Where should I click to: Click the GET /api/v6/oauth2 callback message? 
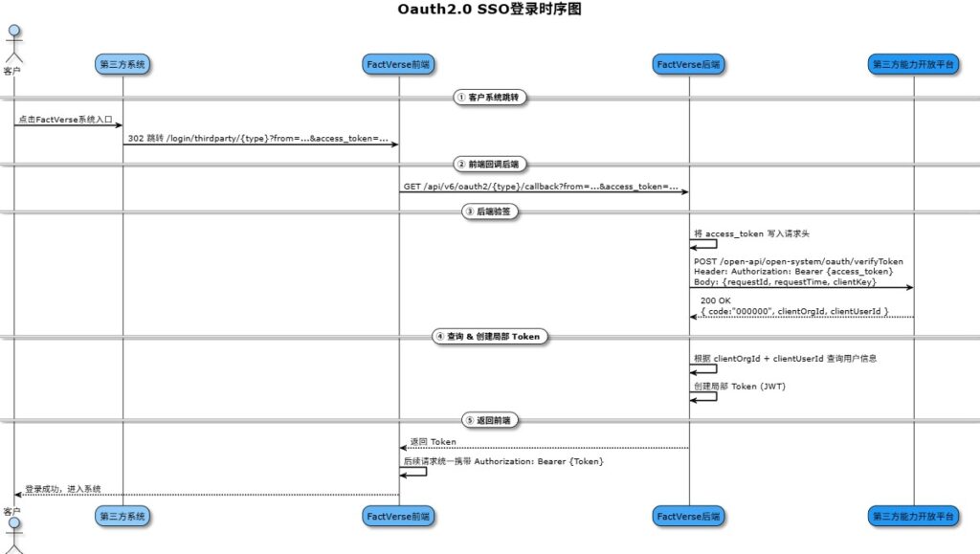coord(543,187)
